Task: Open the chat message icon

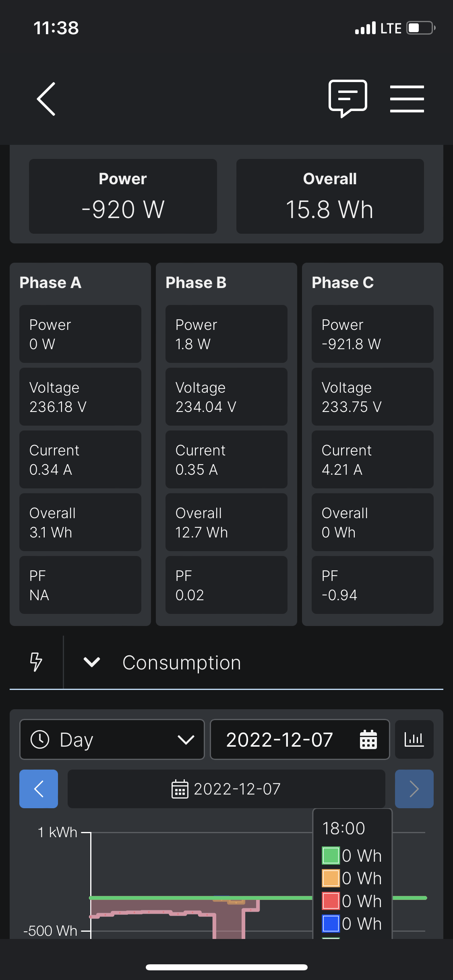Action: [x=348, y=98]
